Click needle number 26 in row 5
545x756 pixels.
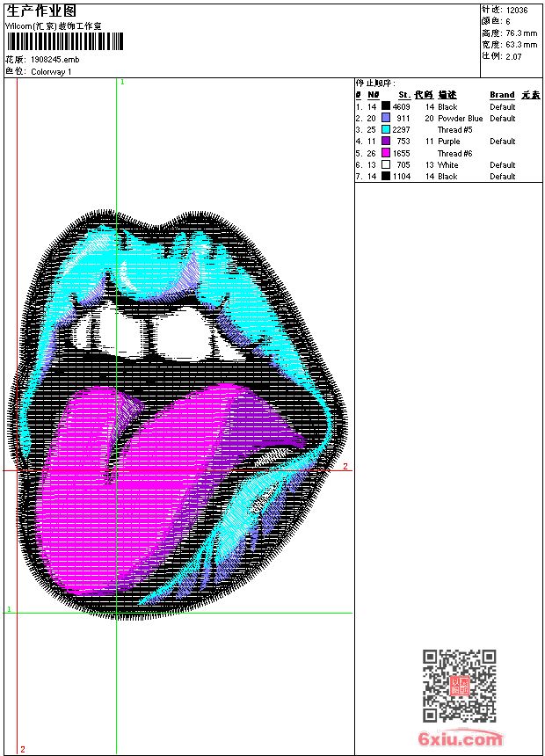coord(371,153)
